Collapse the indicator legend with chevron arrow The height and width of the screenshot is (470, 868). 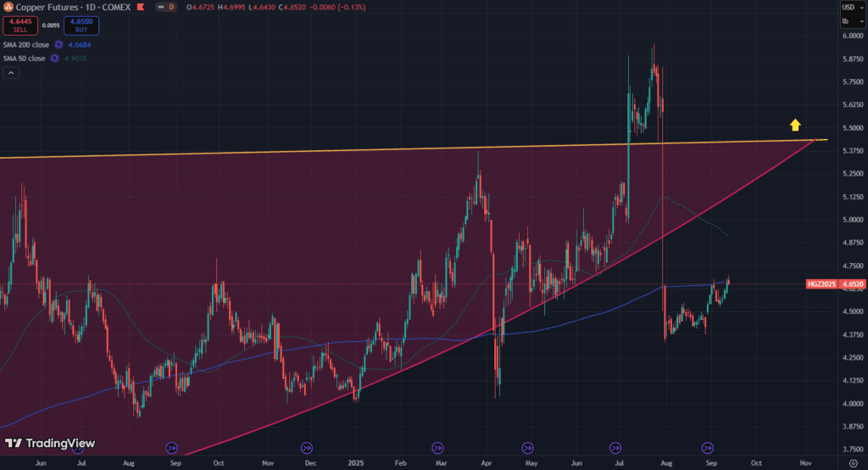(11, 73)
